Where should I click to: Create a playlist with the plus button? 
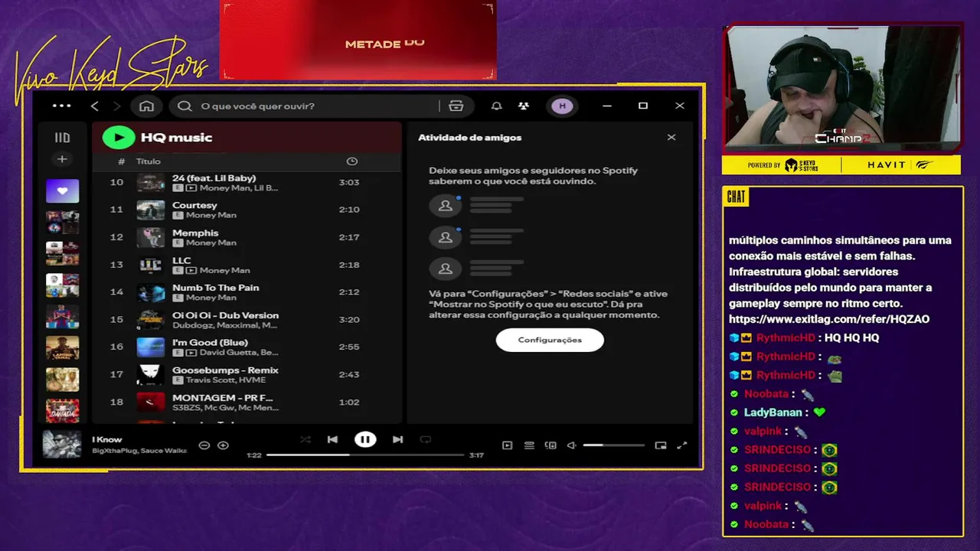pyautogui.click(x=62, y=159)
